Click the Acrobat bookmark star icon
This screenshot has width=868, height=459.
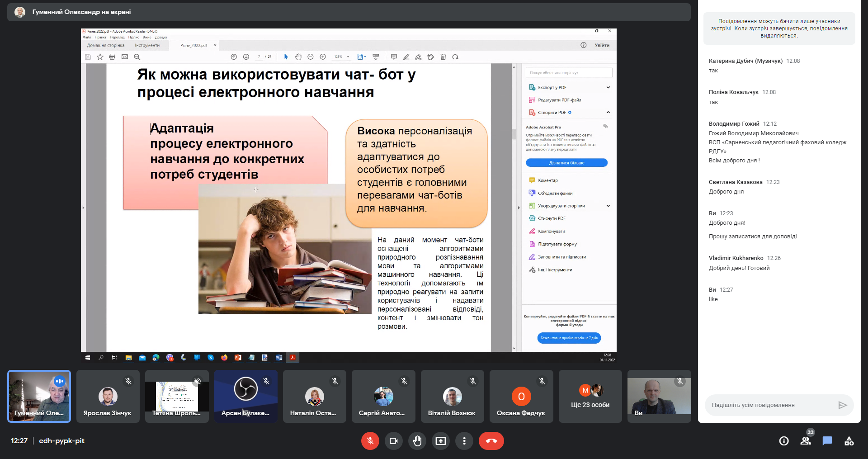tap(100, 57)
